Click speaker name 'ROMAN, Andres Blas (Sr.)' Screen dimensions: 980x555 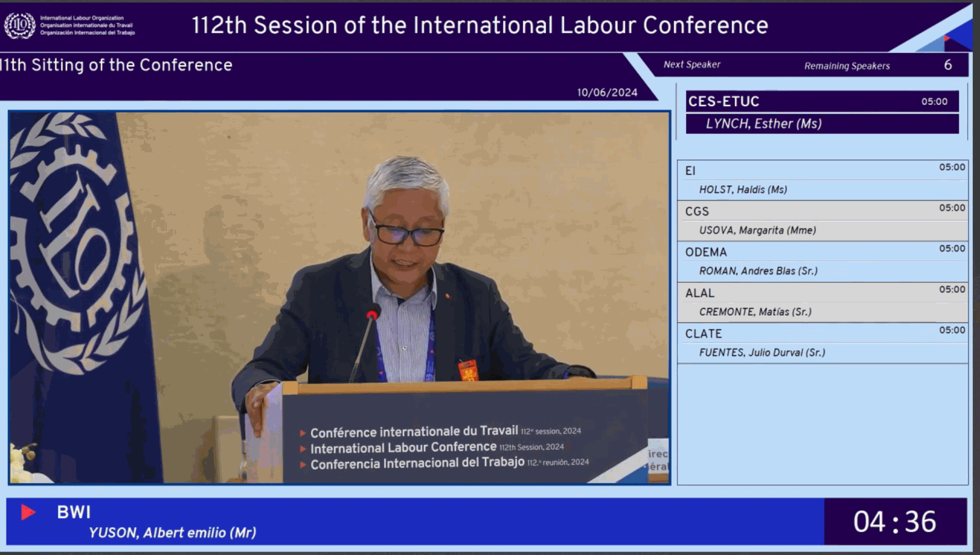pyautogui.click(x=758, y=271)
